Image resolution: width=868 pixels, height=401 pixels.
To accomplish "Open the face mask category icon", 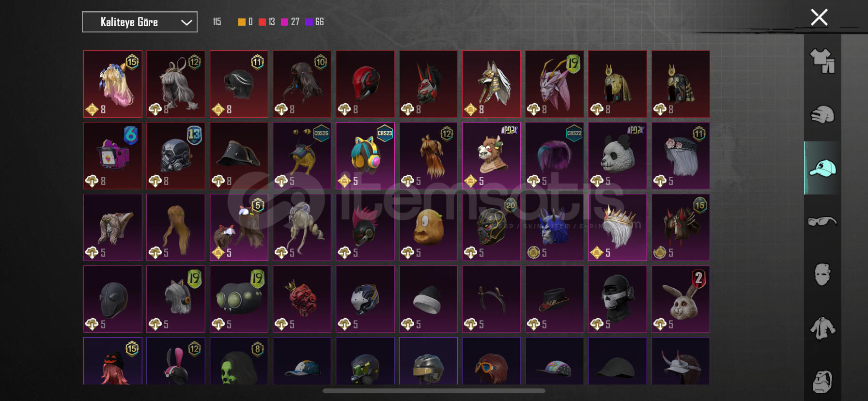I will [822, 275].
